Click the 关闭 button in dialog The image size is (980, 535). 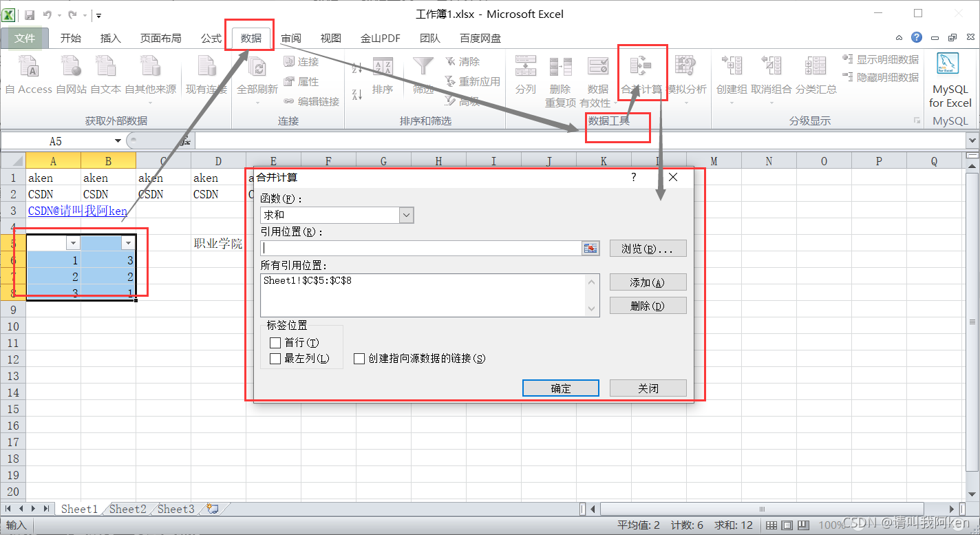[x=648, y=388]
